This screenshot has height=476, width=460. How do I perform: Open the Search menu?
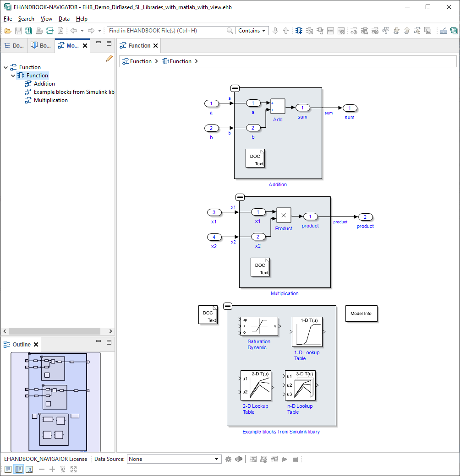coord(26,19)
